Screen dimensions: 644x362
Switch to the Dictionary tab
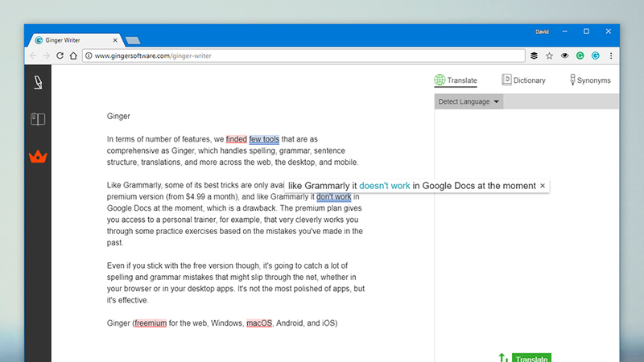coord(524,80)
